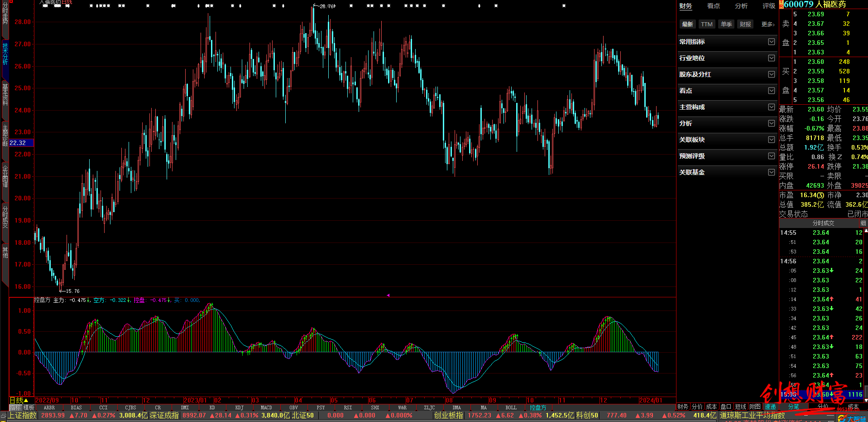This screenshot has width=868, height=422.
Task: Select the BOLL indicator
Action: (x=511, y=407)
